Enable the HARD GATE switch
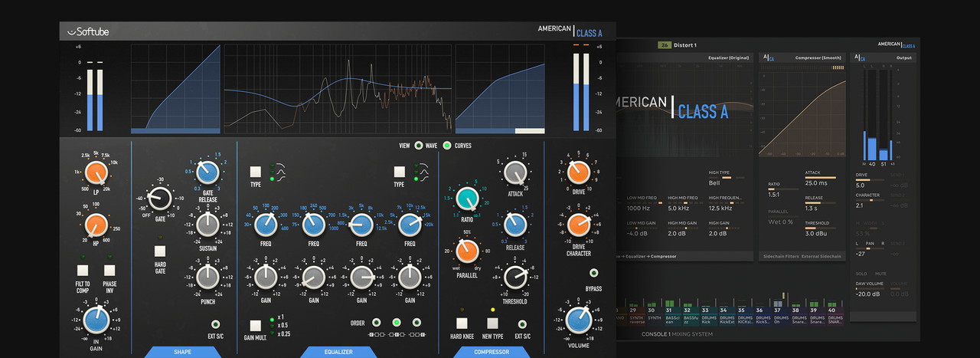This screenshot has width=980, height=358. pos(159,251)
